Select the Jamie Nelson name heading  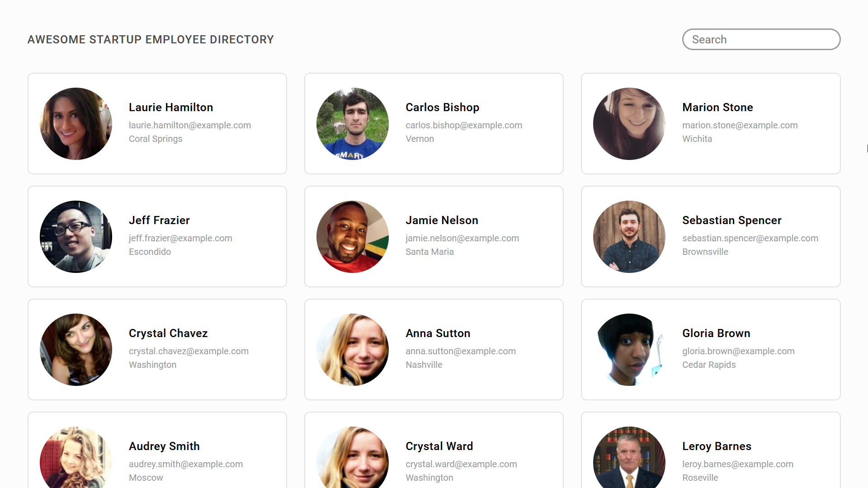[x=442, y=221]
